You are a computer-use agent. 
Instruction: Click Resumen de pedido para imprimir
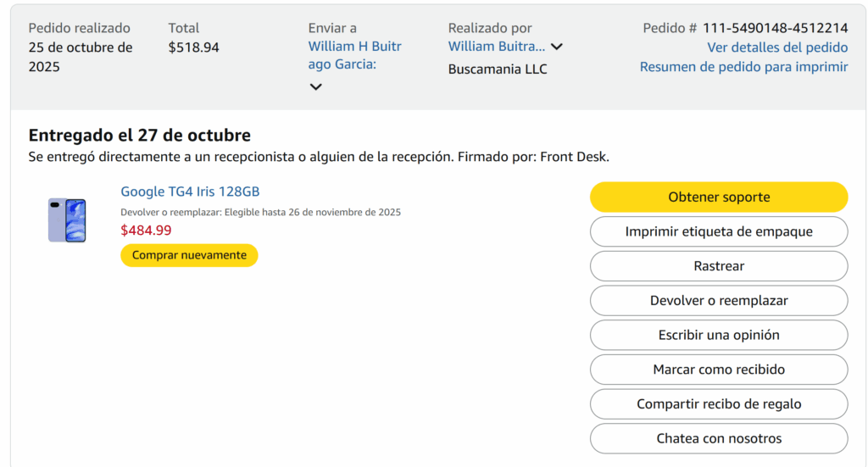(743, 67)
